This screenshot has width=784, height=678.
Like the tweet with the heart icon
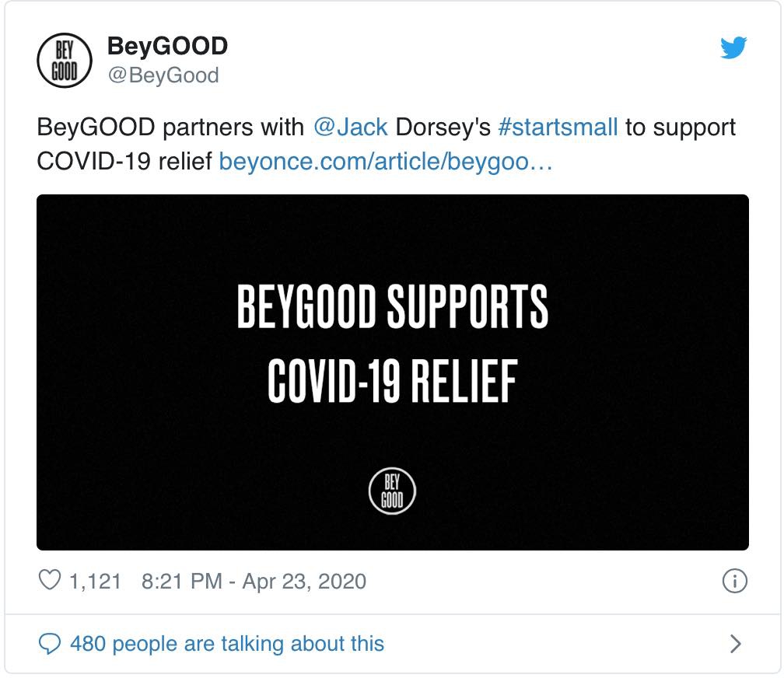pyautogui.click(x=50, y=581)
